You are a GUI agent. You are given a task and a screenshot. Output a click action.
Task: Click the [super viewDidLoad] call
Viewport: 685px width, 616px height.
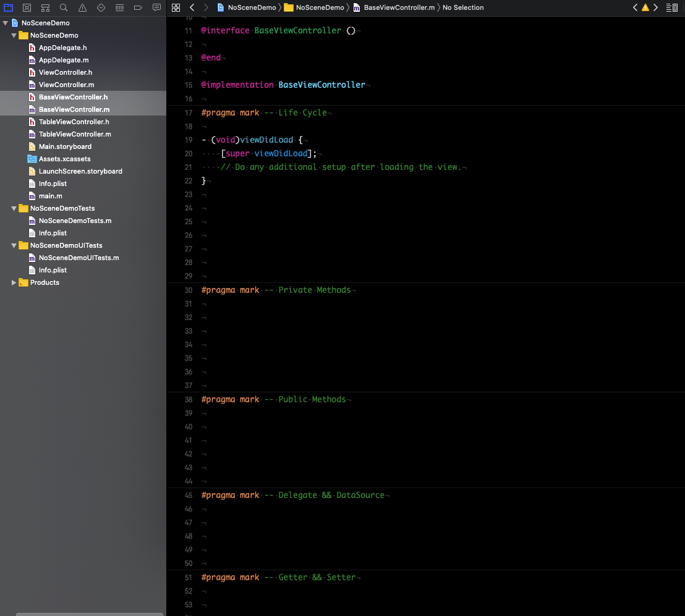[x=269, y=153]
